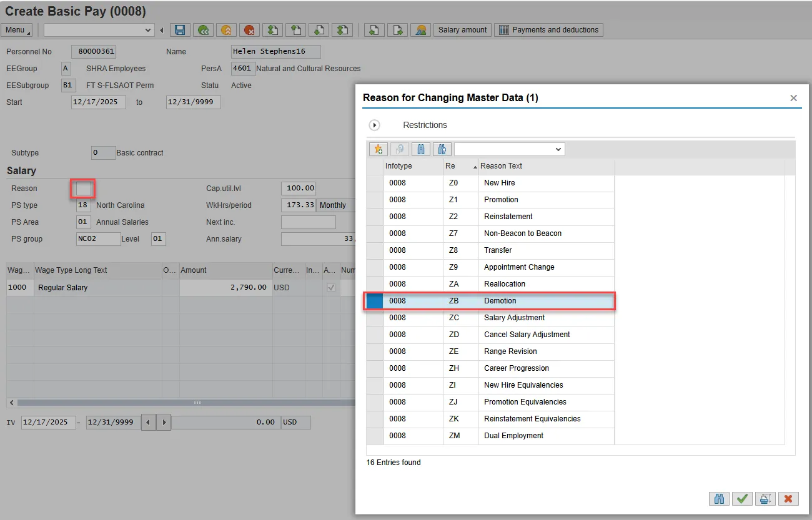Click the Reason Text column header
Image resolution: width=812 pixels, height=520 pixels.
tap(501, 166)
